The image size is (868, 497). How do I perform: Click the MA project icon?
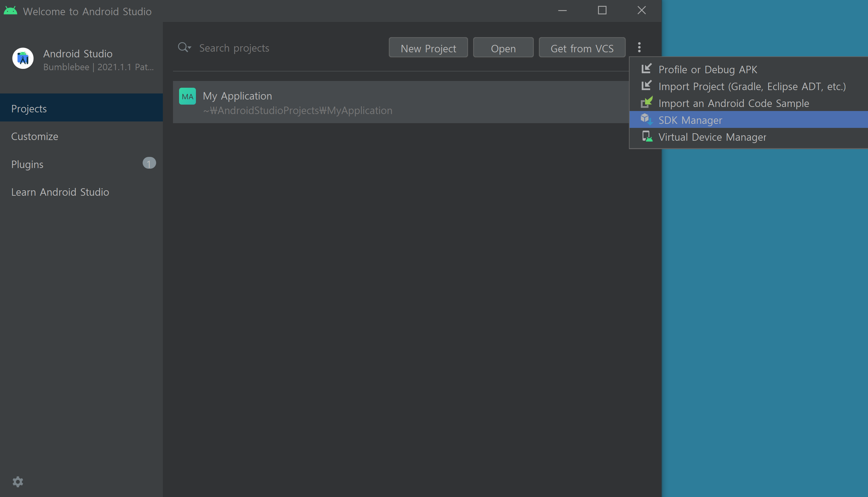(187, 96)
